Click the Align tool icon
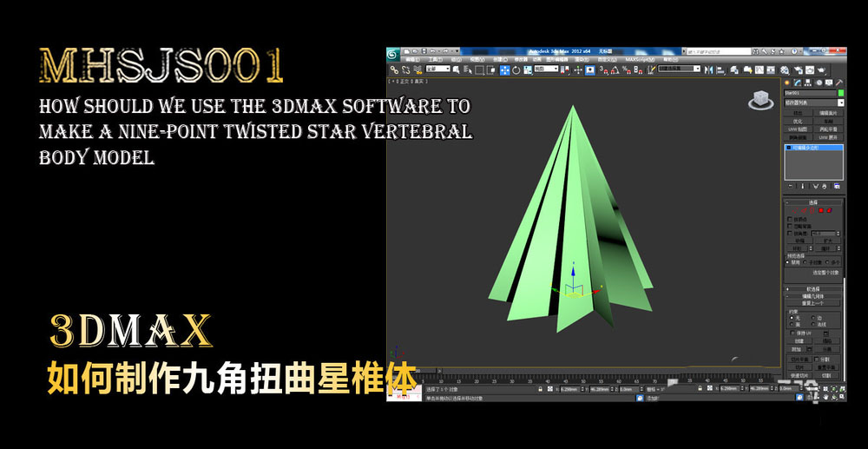The image size is (868, 449). pos(720,69)
